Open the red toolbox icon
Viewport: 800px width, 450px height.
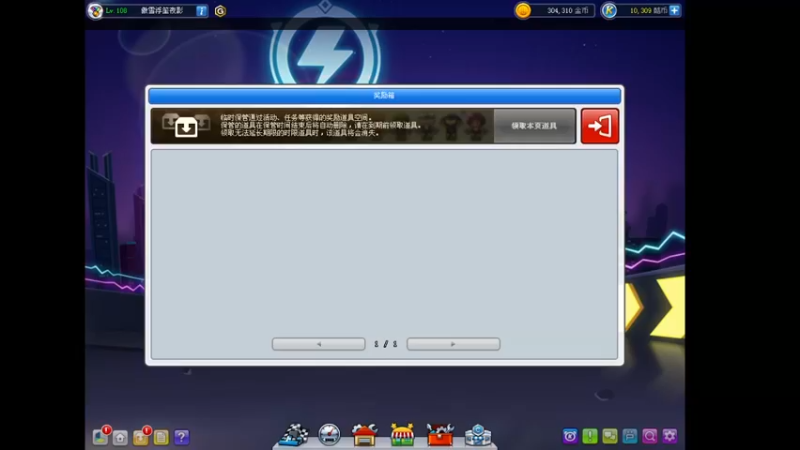click(440, 435)
